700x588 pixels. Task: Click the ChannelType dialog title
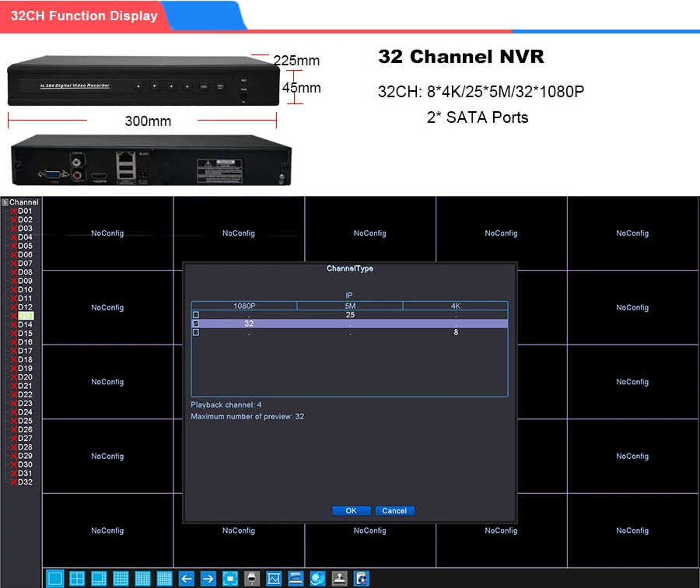tap(350, 268)
